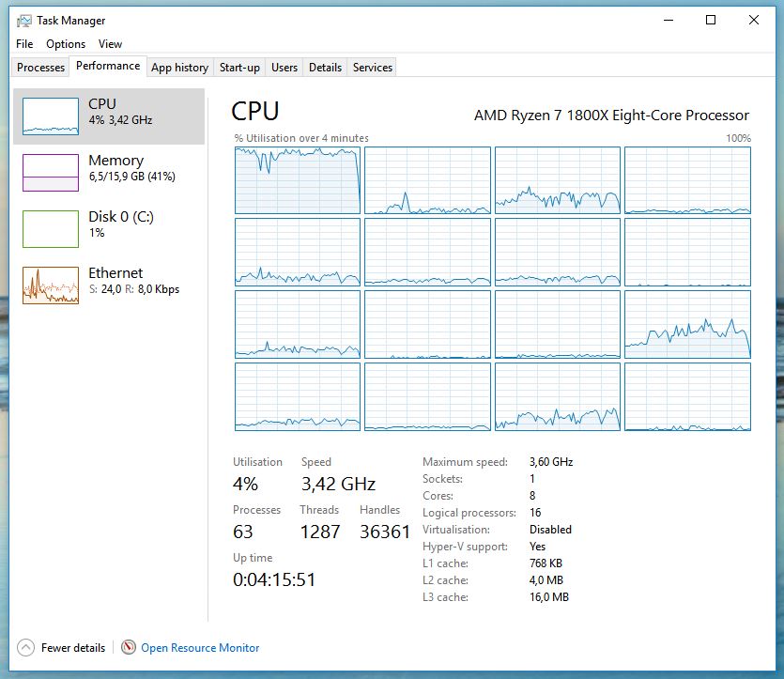Minimize the Task Manager window

tap(668, 20)
